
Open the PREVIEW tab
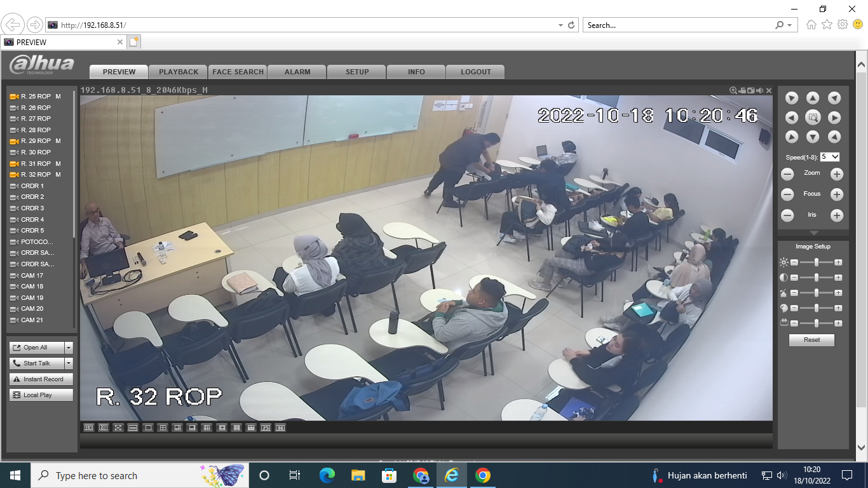tap(119, 72)
